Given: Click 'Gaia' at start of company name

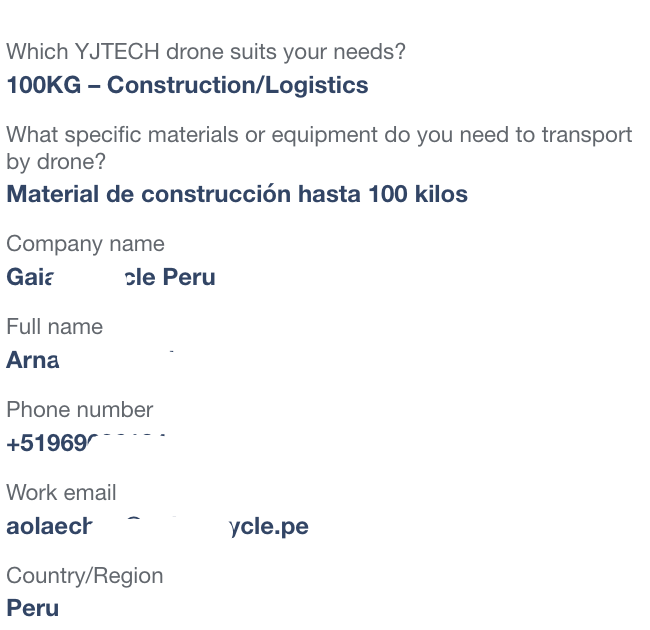Looking at the screenshot, I should click(30, 277).
